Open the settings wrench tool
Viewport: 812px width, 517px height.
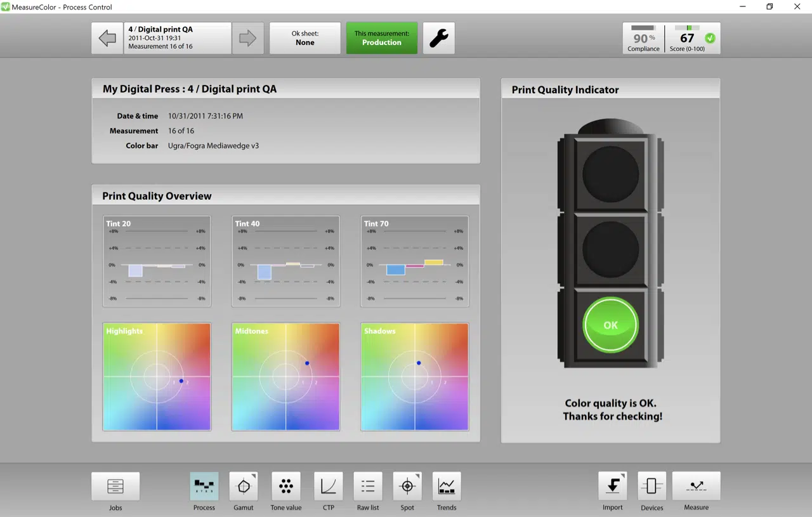(x=438, y=37)
